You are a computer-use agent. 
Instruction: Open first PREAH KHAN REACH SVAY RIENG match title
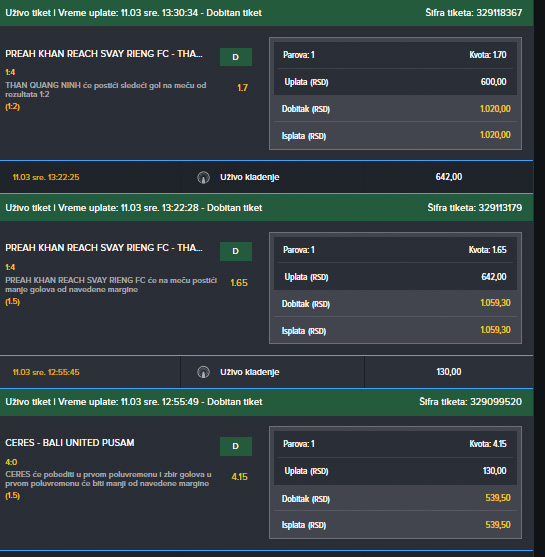tap(104, 54)
